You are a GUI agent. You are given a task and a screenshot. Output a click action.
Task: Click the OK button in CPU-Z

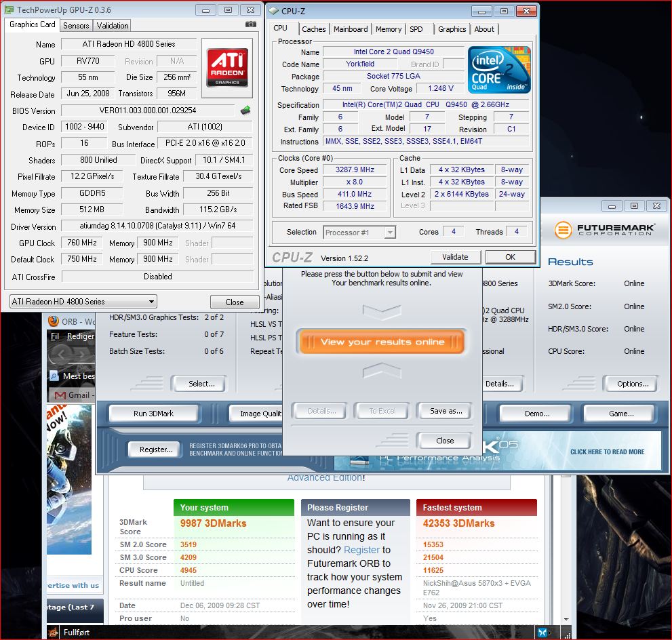(x=510, y=257)
